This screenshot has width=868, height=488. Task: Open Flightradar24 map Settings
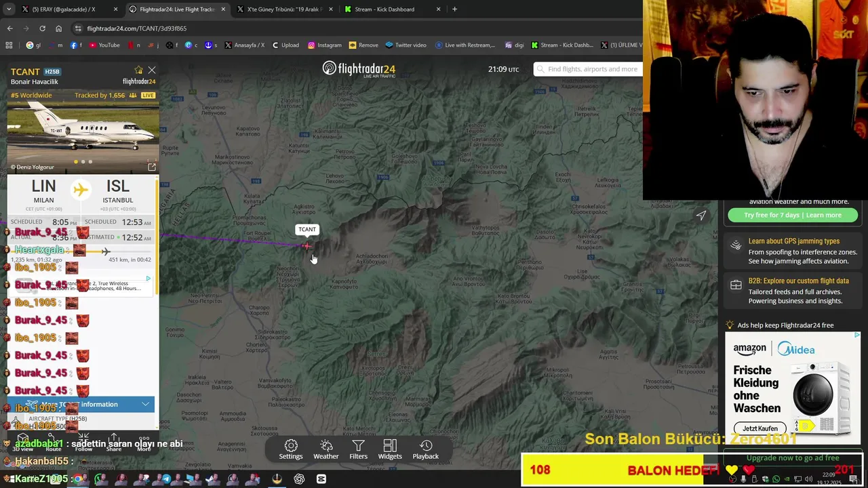[x=291, y=449]
